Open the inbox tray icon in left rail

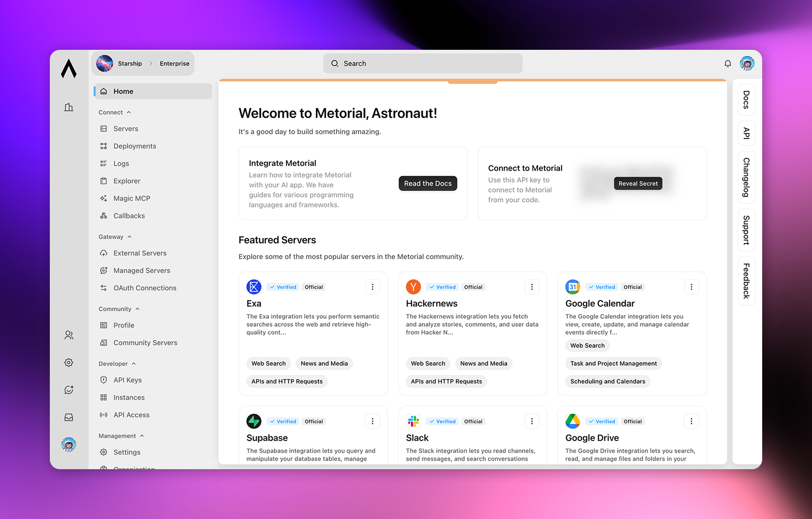coord(69,417)
